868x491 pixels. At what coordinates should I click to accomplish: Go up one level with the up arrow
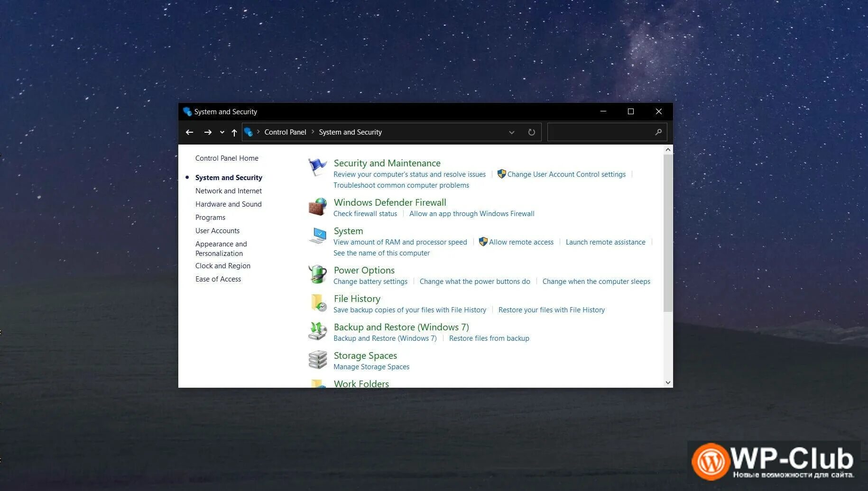point(234,132)
